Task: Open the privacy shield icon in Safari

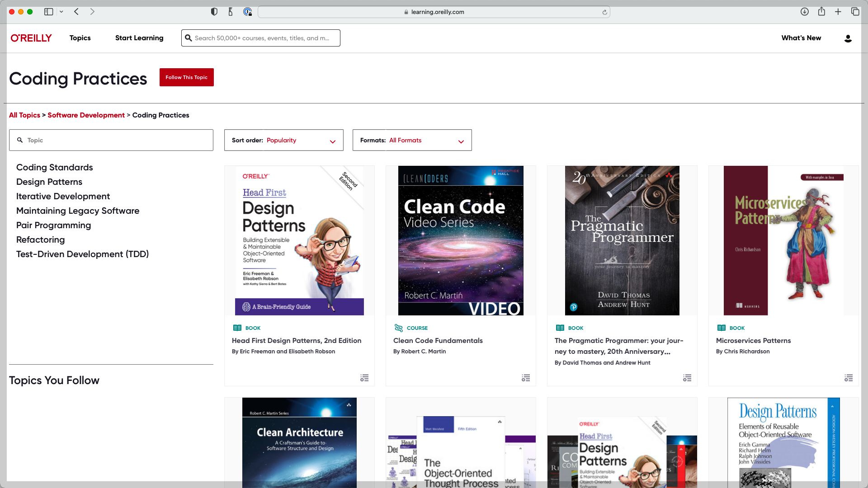Action: [214, 12]
